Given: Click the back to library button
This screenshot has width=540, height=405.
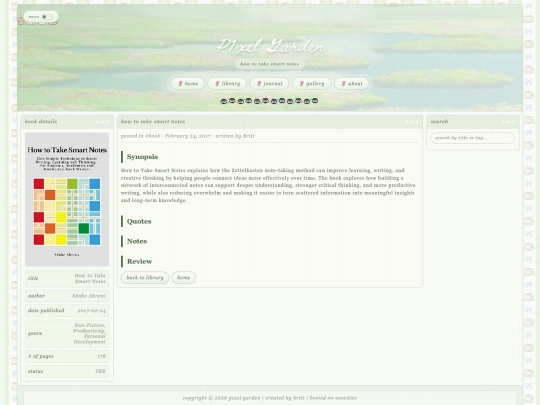Looking at the screenshot, I should [x=145, y=278].
